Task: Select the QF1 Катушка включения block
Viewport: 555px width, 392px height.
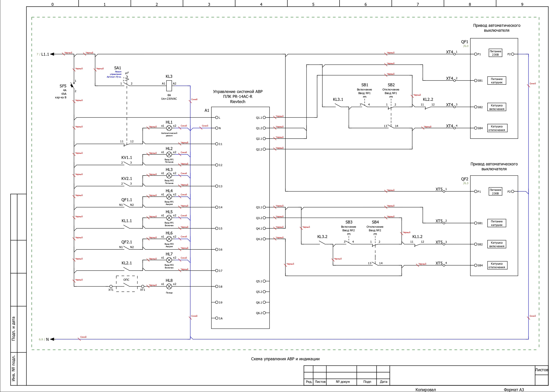Action: click(497, 107)
